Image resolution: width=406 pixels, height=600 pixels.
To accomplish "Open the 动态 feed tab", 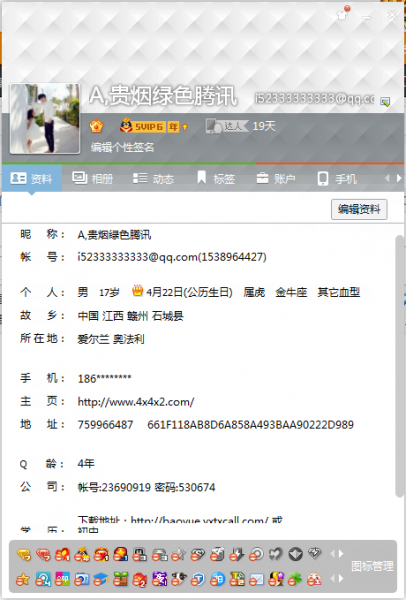I will coord(153,178).
